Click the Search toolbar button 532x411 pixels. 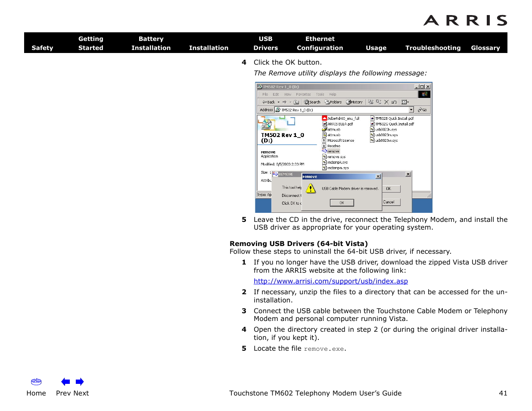tap(312, 102)
